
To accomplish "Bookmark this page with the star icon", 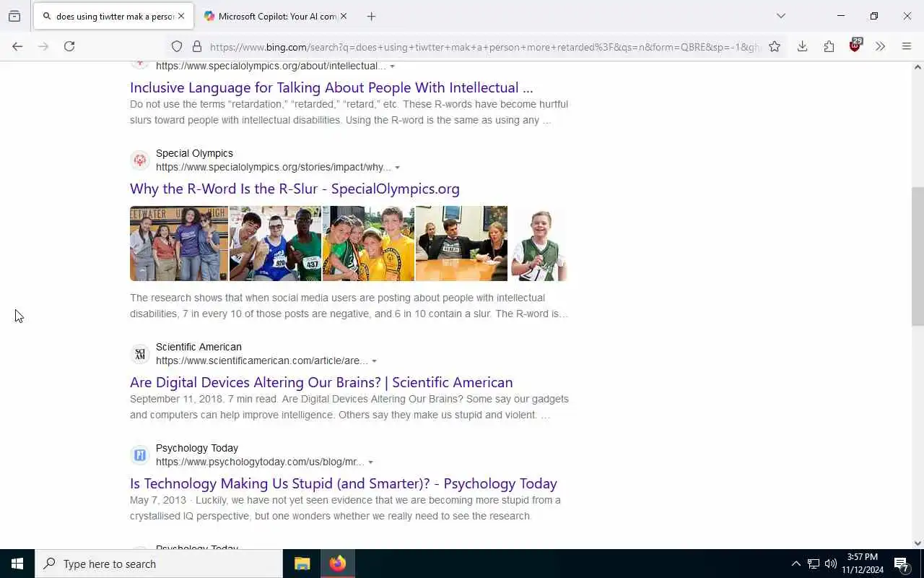I will click(x=775, y=47).
